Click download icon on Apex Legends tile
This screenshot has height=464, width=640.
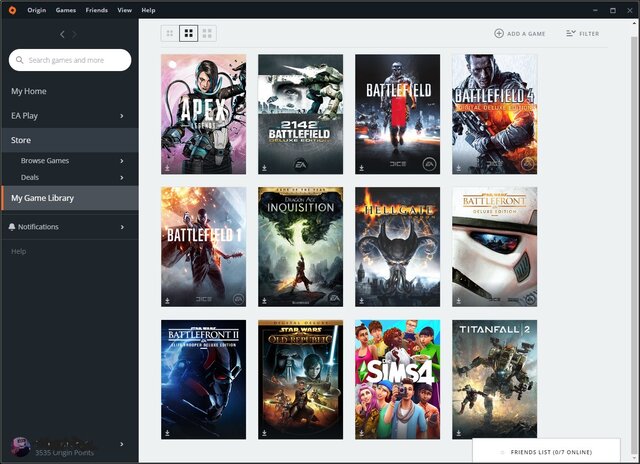167,168
